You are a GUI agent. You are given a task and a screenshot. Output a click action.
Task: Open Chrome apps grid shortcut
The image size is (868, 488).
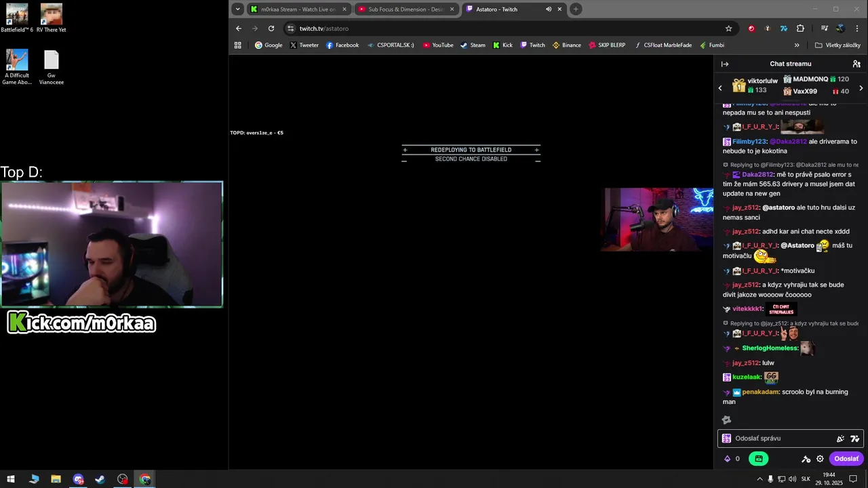tap(237, 45)
